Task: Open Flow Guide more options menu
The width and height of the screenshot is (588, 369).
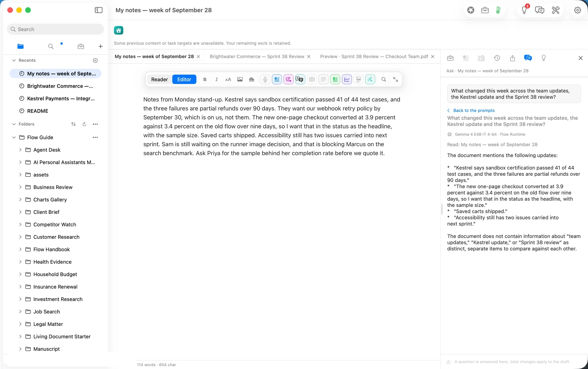Action: pos(95,137)
